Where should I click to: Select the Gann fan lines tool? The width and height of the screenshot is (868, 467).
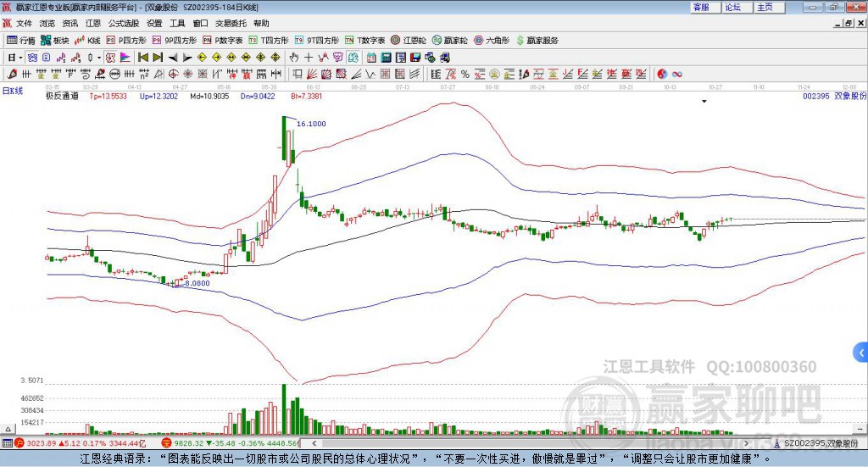tap(313, 74)
